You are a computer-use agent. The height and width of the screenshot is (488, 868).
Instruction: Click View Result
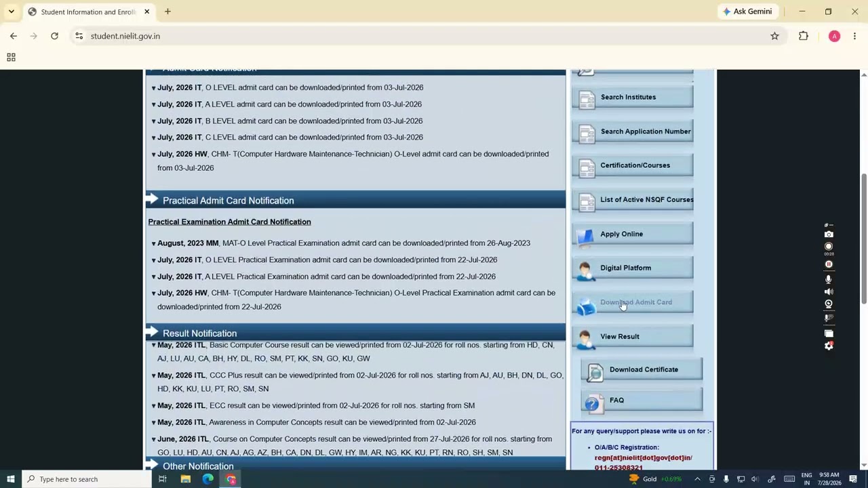[x=633, y=338]
